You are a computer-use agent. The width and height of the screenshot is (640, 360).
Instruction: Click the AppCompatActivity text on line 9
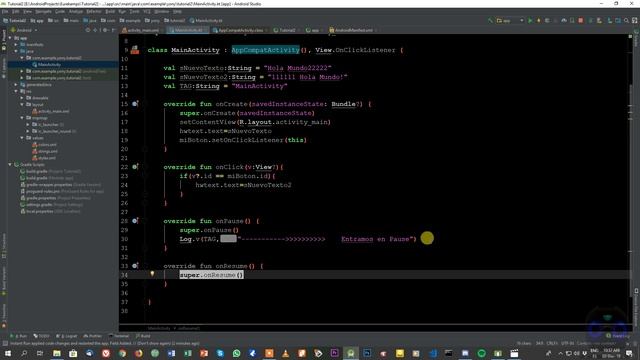click(265, 50)
